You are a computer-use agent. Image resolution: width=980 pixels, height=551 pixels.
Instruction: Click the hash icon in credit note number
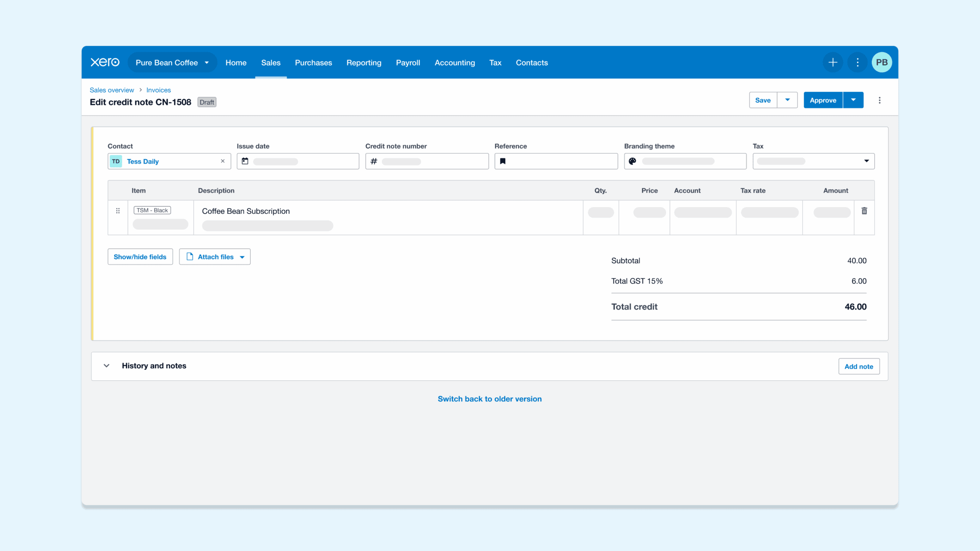point(374,162)
